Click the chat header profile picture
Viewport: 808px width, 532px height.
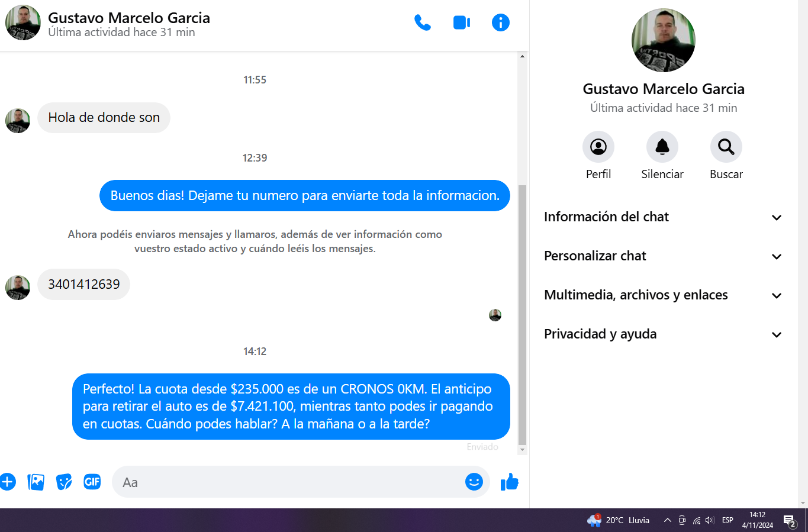pos(23,22)
